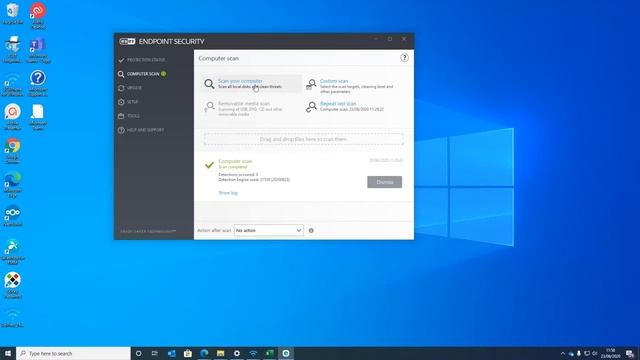Open Settings gear on taskbar
The height and width of the screenshot is (360, 640).
coord(237,353)
